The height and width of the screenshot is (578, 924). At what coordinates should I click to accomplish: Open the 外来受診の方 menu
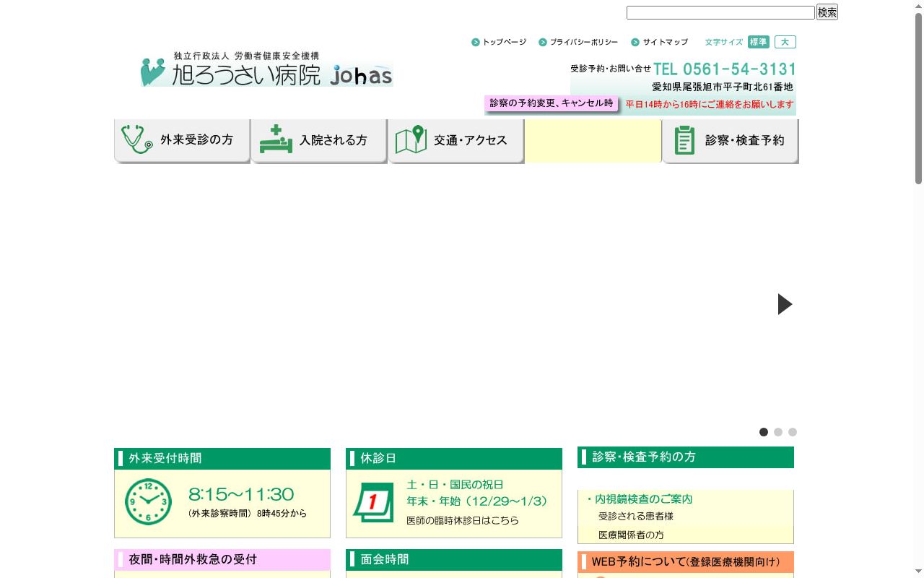tap(182, 141)
